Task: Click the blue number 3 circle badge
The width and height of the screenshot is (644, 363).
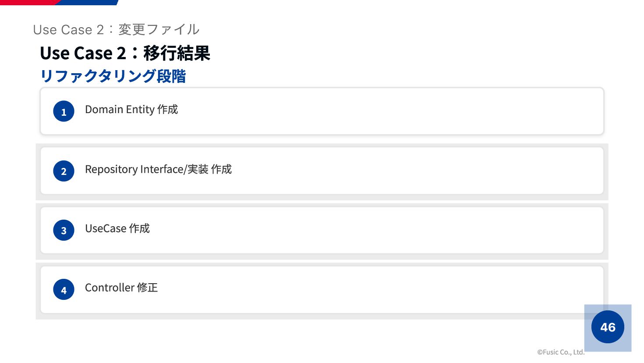Action: click(x=64, y=230)
